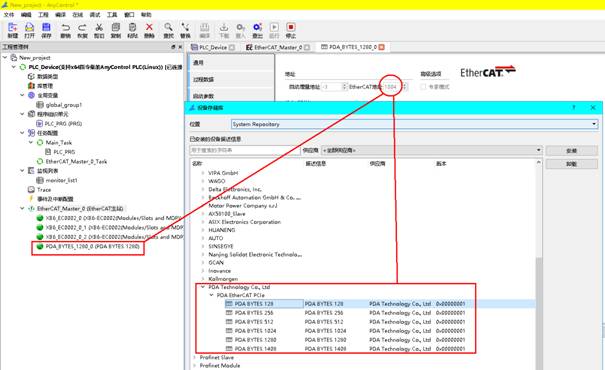Image resolution: width=605 pixels, height=370 pixels.
Task: Click the magnifier Find icon
Action: 168,27
